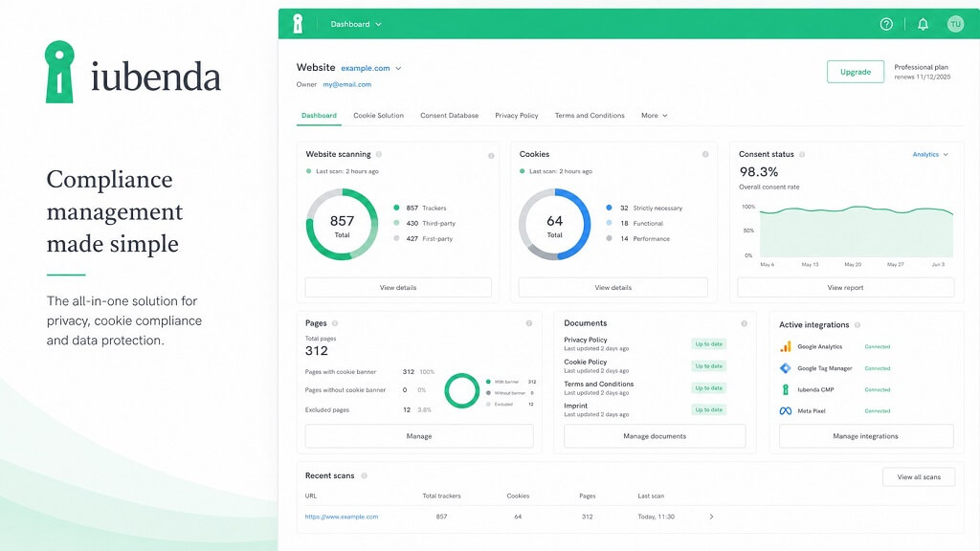The height and width of the screenshot is (551, 980).
Task: Open the TU user avatar menu
Action: pos(955,24)
